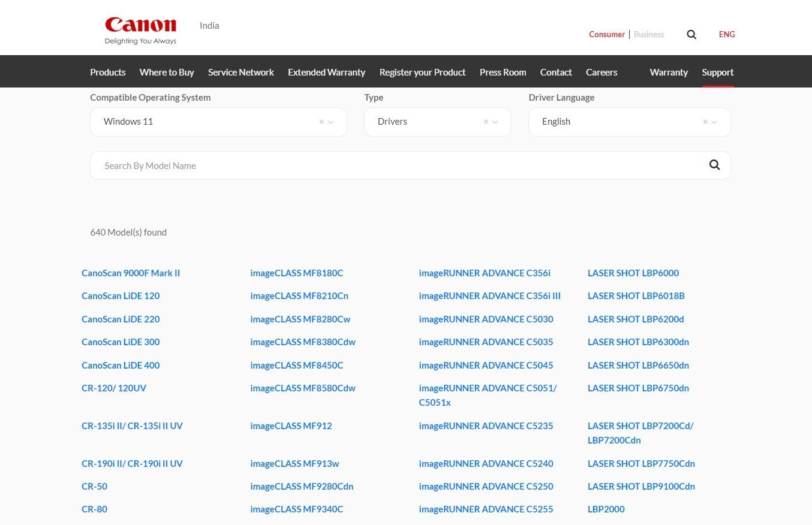The image size is (812, 525).
Task: Click the model search magnifier button
Action: pos(714,165)
